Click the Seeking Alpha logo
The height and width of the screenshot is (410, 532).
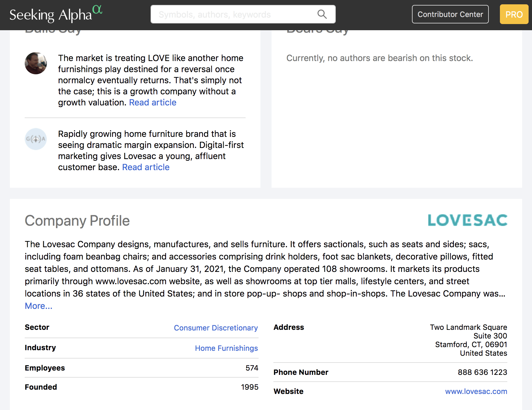56,14
